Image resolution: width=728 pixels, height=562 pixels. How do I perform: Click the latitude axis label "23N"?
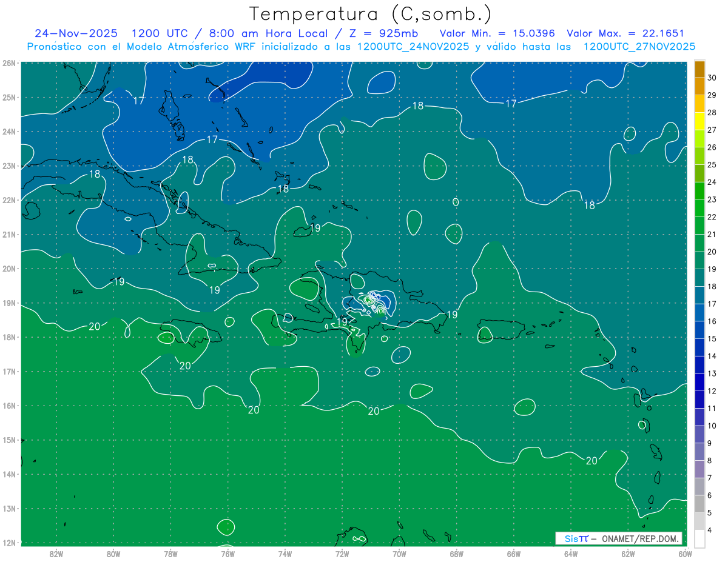(x=9, y=166)
